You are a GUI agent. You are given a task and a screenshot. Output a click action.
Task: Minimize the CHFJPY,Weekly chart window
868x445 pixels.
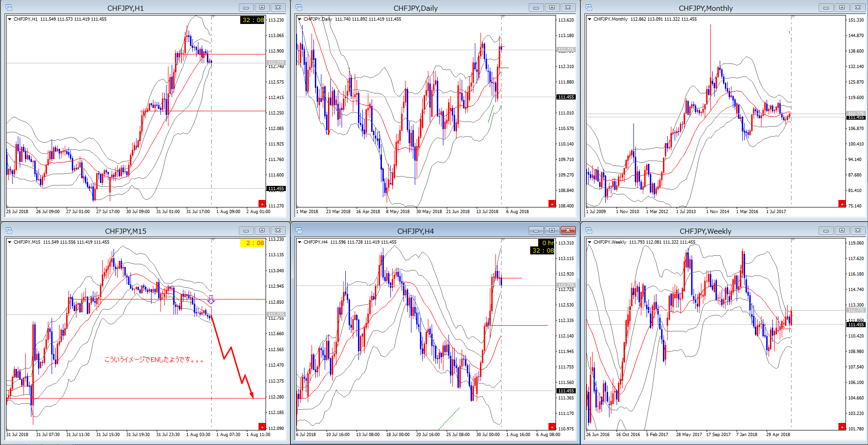[x=826, y=230]
